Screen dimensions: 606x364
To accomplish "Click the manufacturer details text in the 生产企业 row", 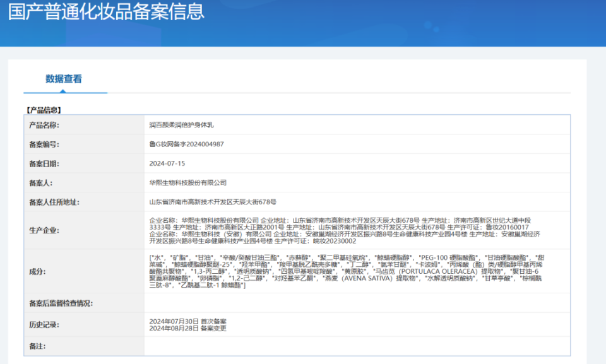I will (x=345, y=231).
